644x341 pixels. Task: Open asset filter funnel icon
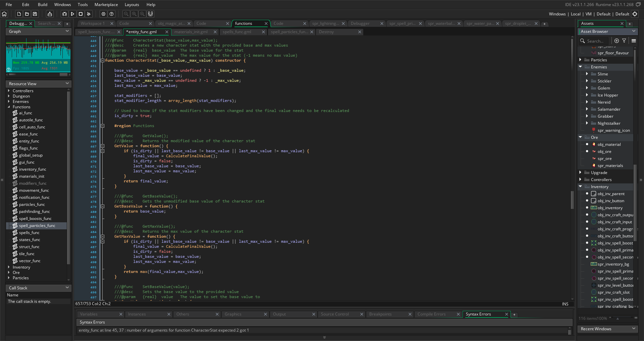[x=624, y=41]
